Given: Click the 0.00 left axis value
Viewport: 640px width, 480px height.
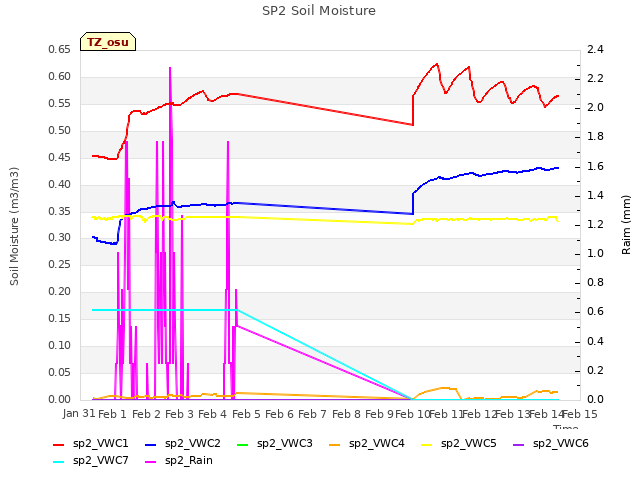Looking at the screenshot, I should (60, 400).
